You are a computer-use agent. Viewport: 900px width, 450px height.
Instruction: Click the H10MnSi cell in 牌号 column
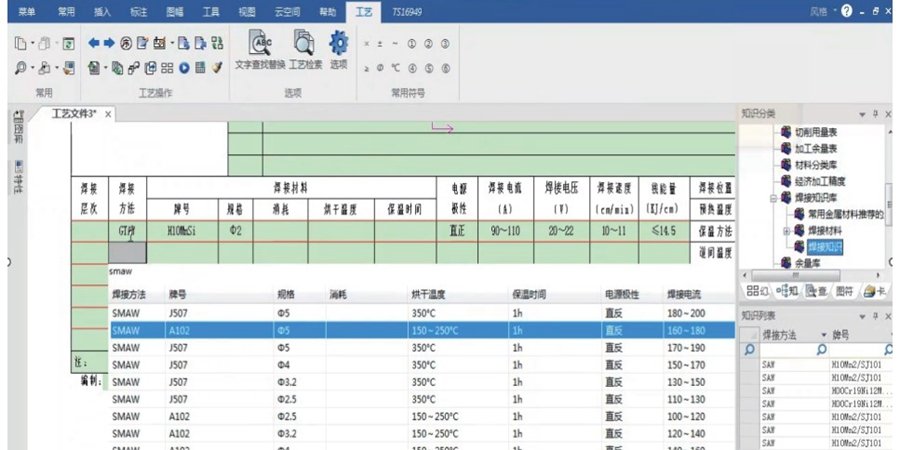183,231
